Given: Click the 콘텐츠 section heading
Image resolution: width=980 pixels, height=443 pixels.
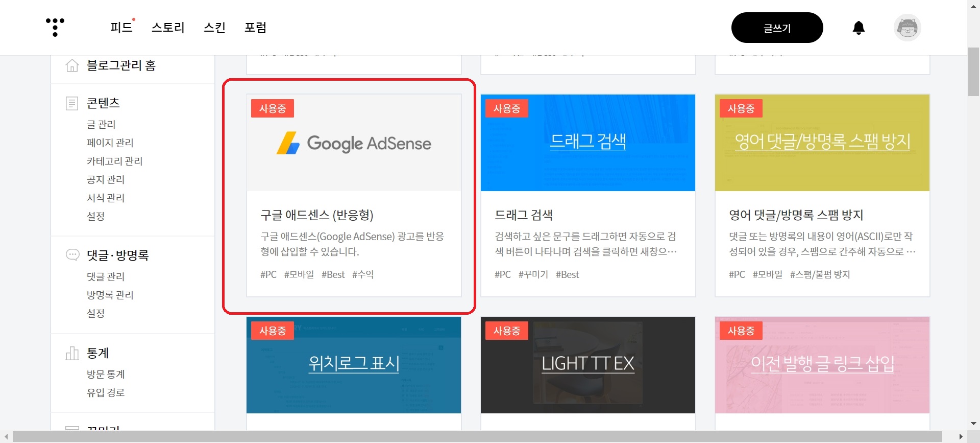Looking at the screenshot, I should [x=103, y=103].
